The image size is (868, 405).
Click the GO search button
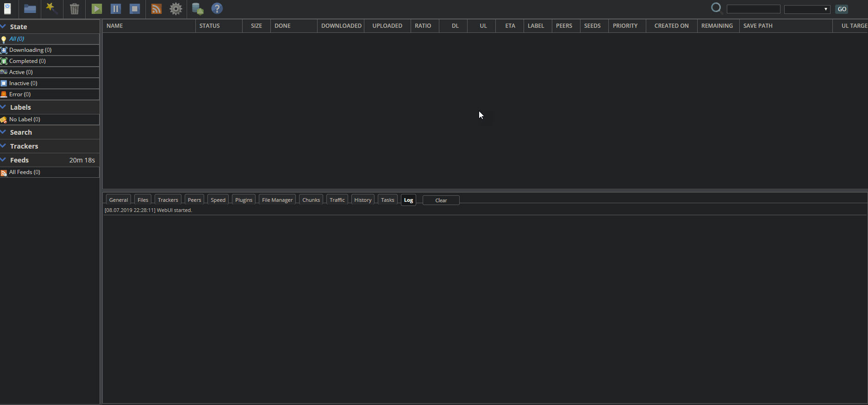[842, 9]
